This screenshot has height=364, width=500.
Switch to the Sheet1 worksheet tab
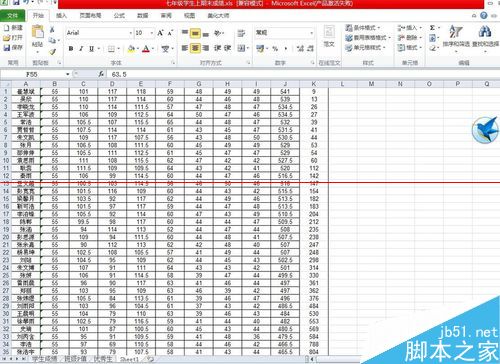(x=129, y=359)
